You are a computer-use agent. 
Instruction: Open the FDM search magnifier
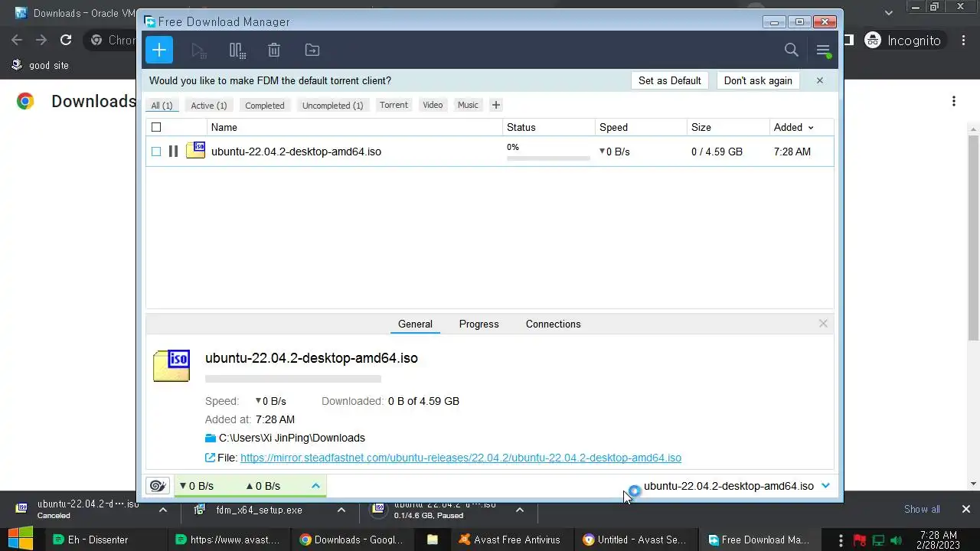(792, 51)
